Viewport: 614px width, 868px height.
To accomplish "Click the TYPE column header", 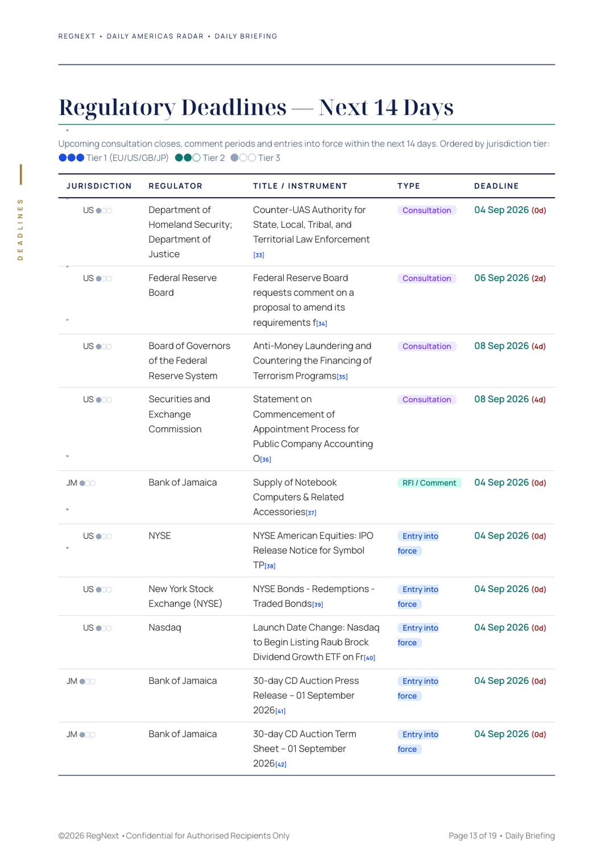I will click(x=409, y=186).
